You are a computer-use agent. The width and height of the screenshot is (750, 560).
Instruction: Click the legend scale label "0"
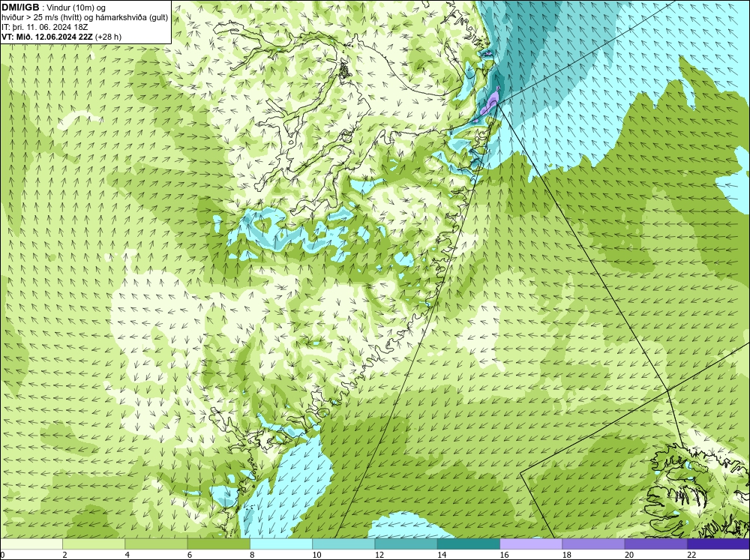[x=2, y=555]
